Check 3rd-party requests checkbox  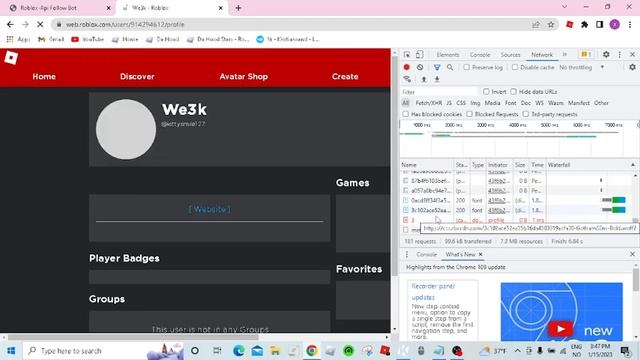pyautogui.click(x=526, y=114)
